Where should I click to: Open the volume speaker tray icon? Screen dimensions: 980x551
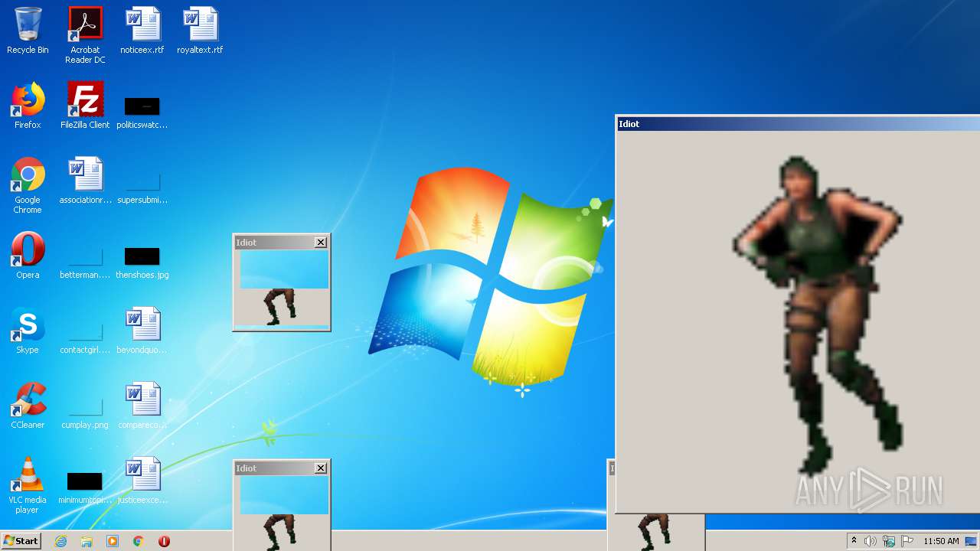click(871, 541)
